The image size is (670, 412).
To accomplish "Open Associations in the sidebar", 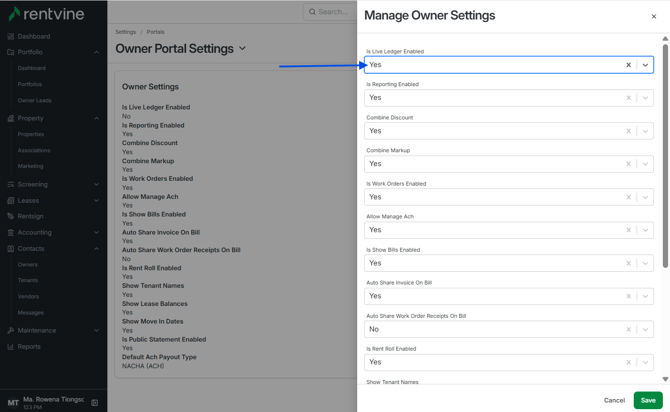I will tap(34, 150).
